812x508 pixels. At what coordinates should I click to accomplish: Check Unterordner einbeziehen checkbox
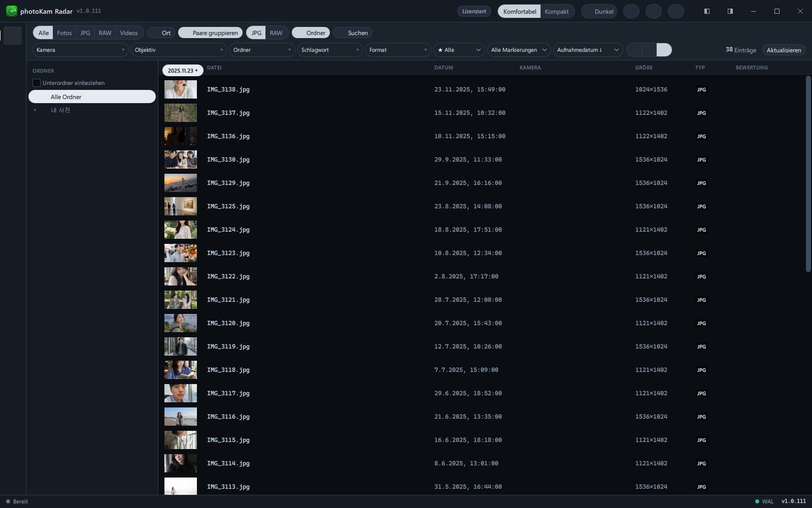37,83
